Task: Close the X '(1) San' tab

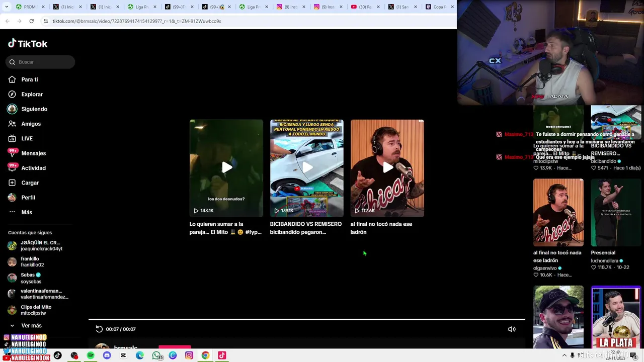Action: click(416, 7)
